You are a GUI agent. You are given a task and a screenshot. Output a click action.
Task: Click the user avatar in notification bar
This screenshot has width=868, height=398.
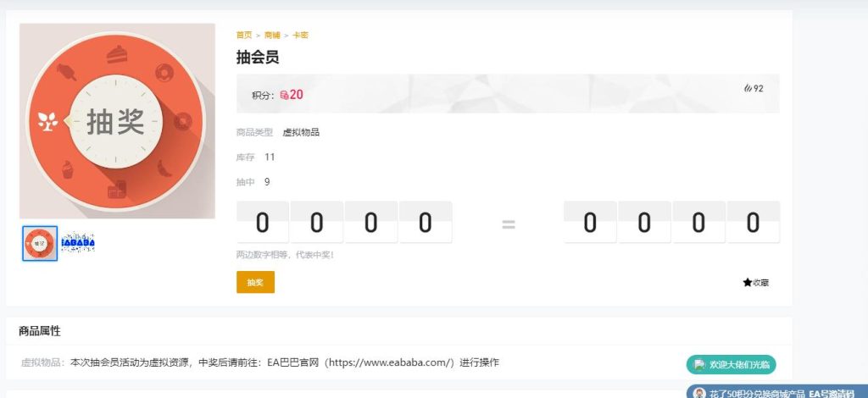click(699, 393)
